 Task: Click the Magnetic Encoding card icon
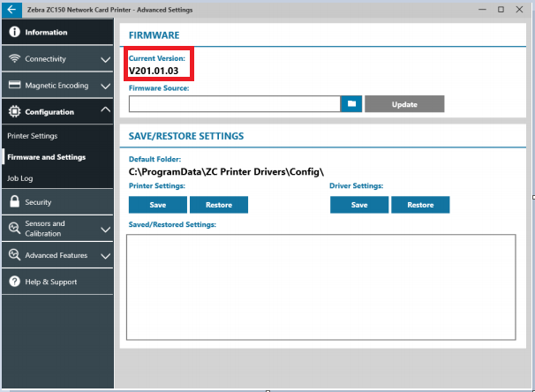click(15, 86)
